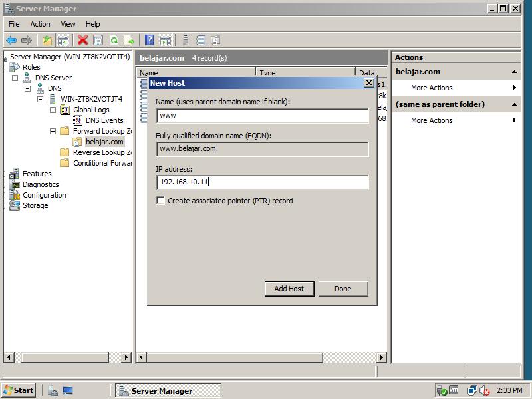Click the Done button

[343, 289]
